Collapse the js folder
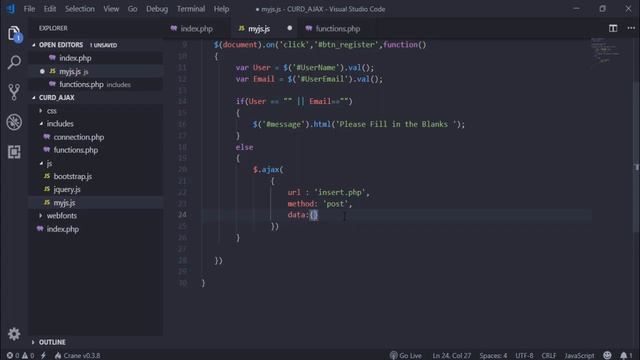640x360 pixels. [49, 163]
